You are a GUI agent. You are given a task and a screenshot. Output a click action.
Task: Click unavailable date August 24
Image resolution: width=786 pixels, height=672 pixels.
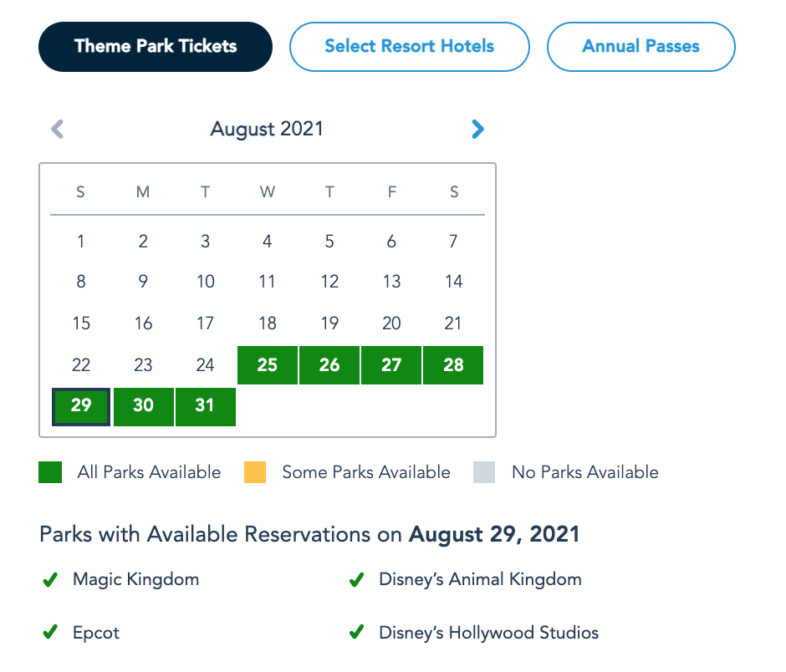tap(206, 365)
